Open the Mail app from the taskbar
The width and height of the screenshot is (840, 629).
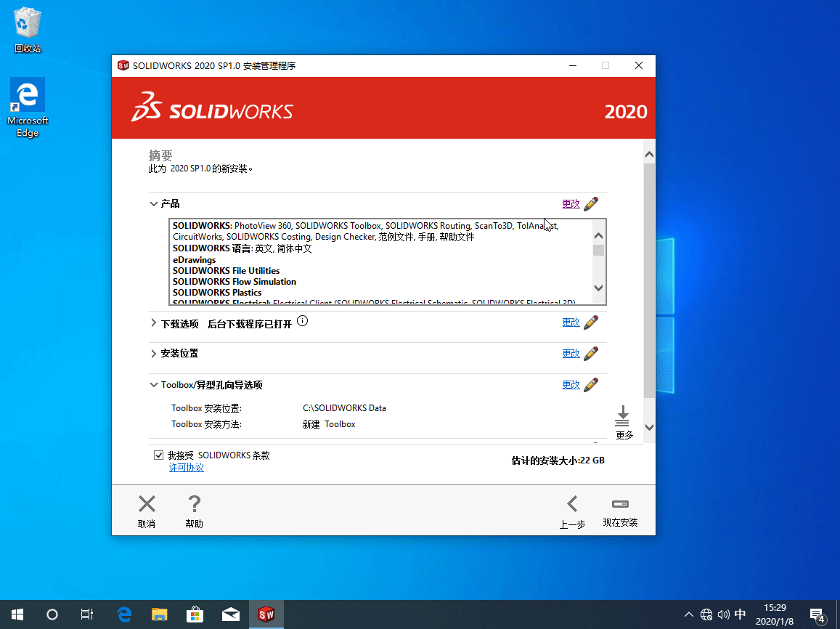tap(231, 614)
